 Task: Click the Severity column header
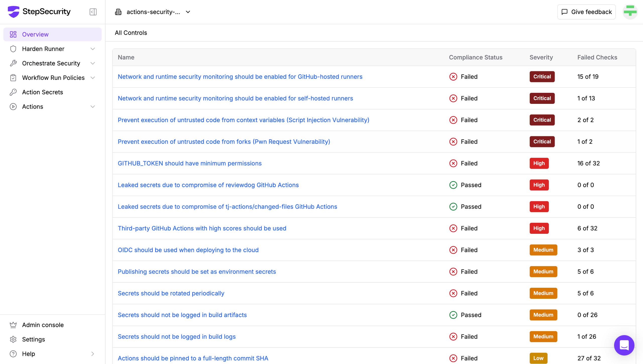[541, 57]
